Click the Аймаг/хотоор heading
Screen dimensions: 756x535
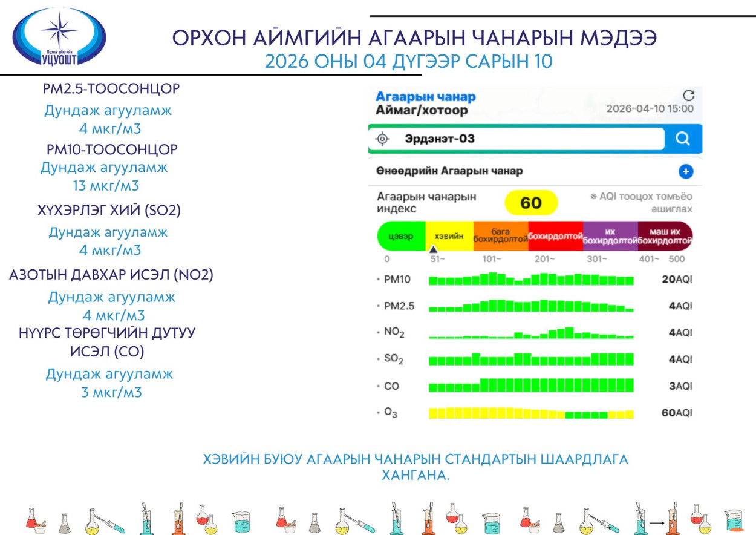pyautogui.click(x=421, y=111)
